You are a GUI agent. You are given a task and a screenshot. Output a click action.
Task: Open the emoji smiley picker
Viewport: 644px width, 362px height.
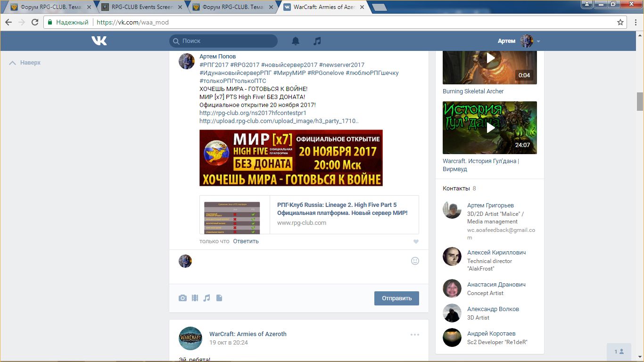[415, 261]
